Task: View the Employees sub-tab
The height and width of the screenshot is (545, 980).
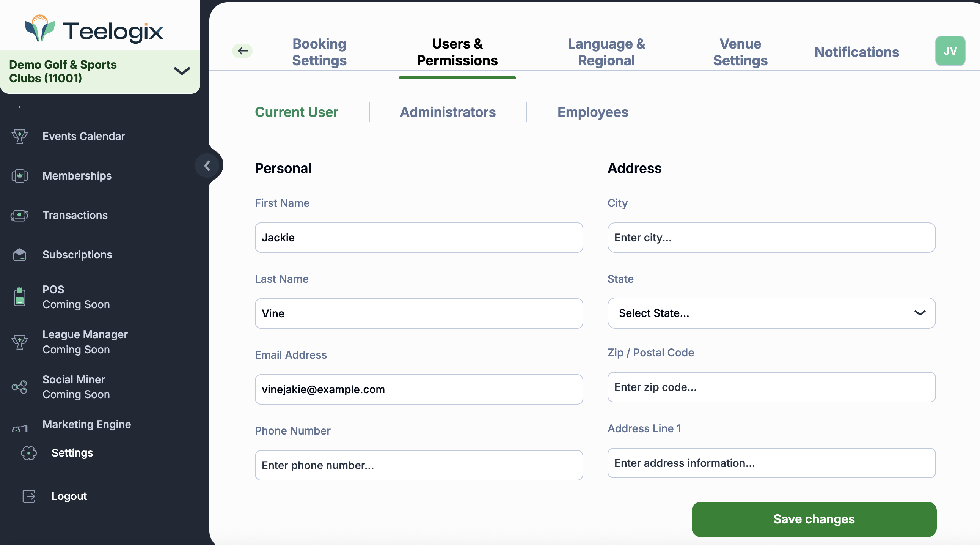Action: pyautogui.click(x=592, y=112)
